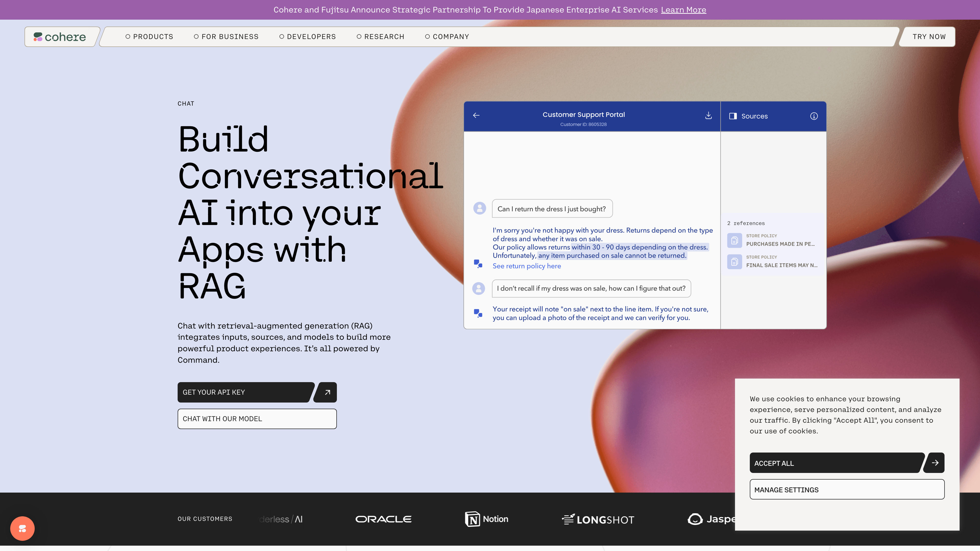Click the Sources panel label
Image resolution: width=980 pixels, height=551 pixels.
pyautogui.click(x=754, y=116)
